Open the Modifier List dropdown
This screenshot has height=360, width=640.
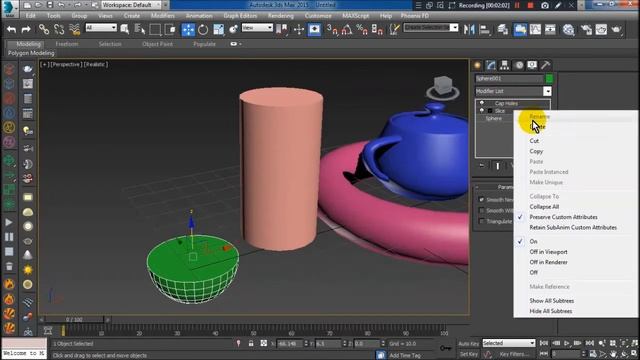click(513, 91)
